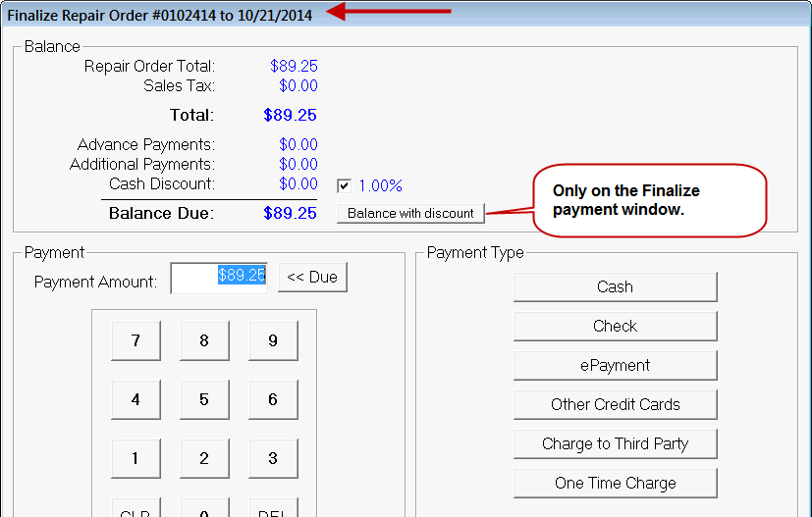Select Cash payment type
This screenshot has height=517, width=812.
615,287
